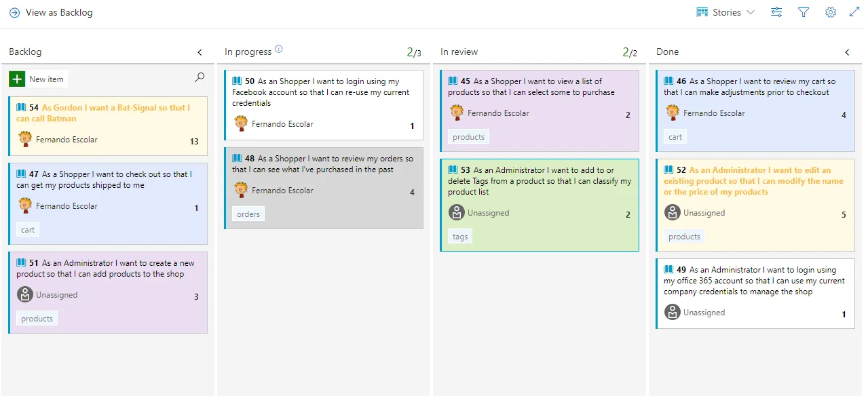Open the Stories backlog level dropdown
The height and width of the screenshot is (396, 868).
coord(725,12)
